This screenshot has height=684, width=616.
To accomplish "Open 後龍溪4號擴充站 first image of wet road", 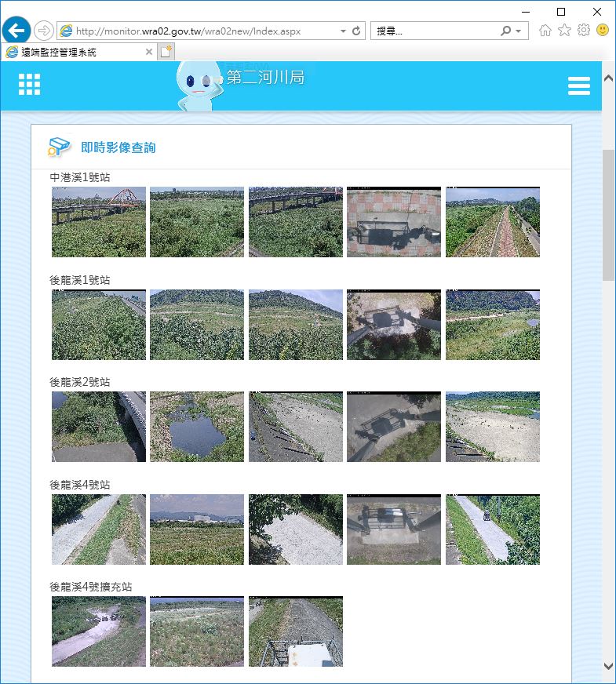I will [x=99, y=631].
